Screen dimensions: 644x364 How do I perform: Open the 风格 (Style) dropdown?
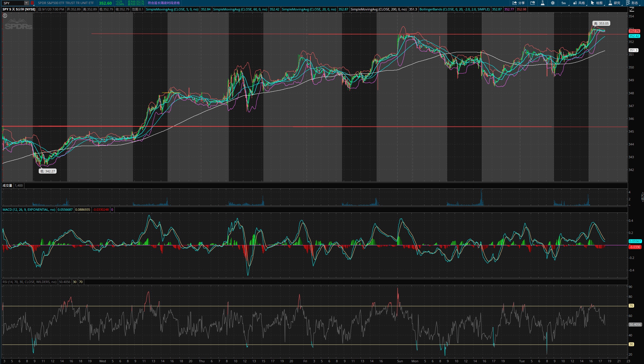(579, 3)
